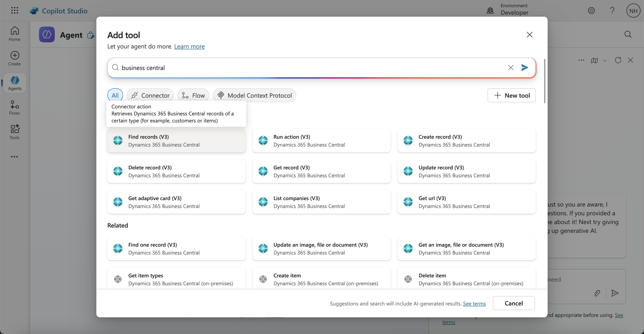Viewport: 644px width, 334px height.
Task: Click the send arrow in search box
Action: pyautogui.click(x=524, y=68)
